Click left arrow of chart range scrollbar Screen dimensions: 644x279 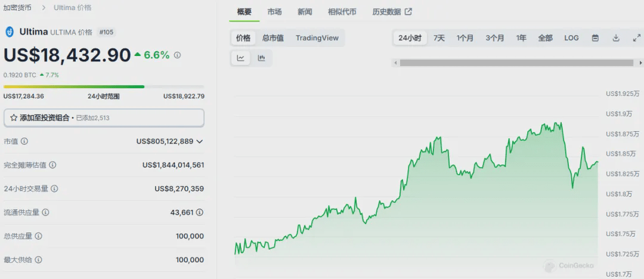[395, 63]
